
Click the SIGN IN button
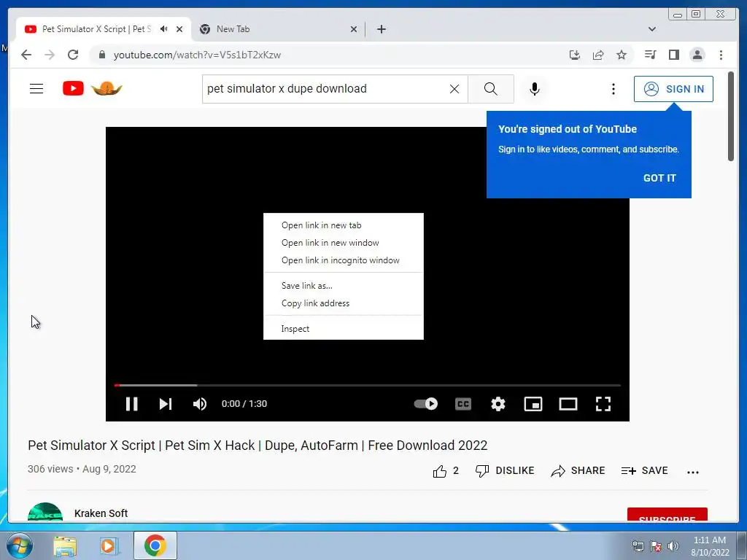coord(673,89)
